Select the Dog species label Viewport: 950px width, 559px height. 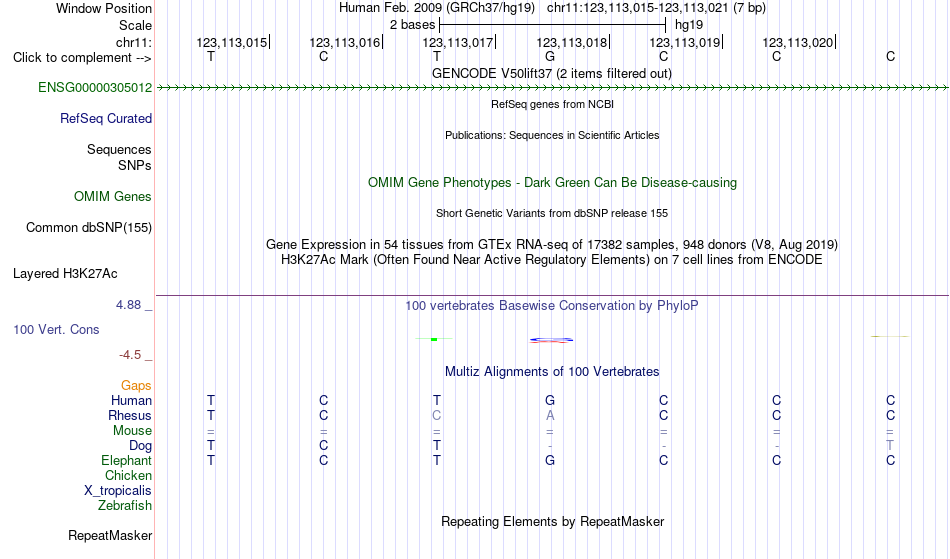click(x=140, y=446)
